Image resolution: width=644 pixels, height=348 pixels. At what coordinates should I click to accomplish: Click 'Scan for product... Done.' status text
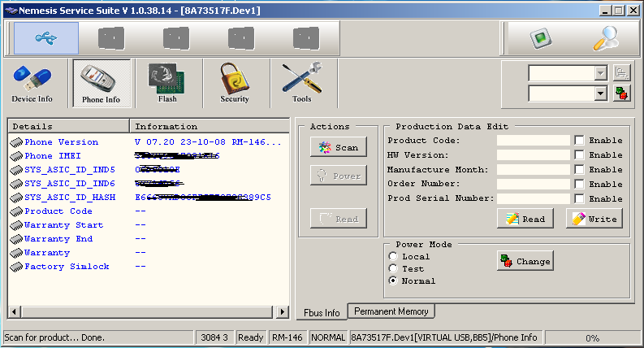[54, 337]
